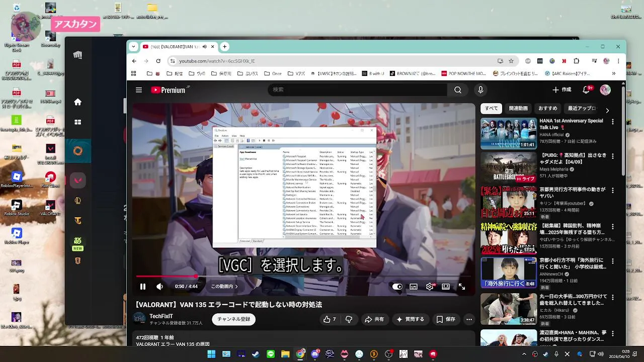Image resolution: width=644 pixels, height=362 pixels.
Task: Toggle subtitles captions button in player
Action: [x=414, y=287]
